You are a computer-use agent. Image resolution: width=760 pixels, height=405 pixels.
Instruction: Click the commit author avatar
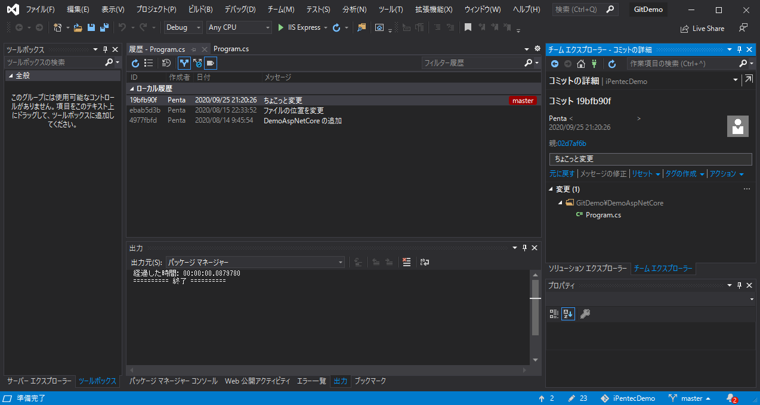[738, 126]
